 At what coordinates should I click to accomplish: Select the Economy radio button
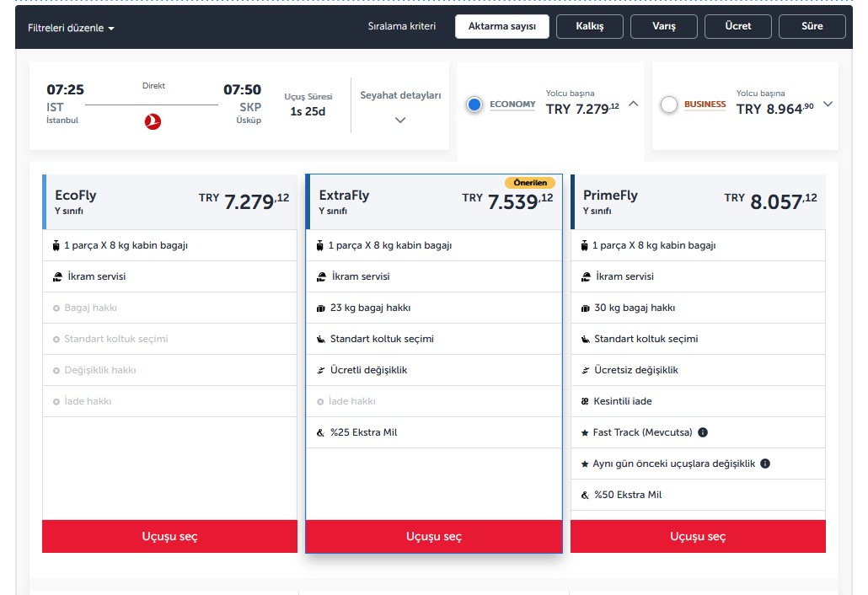[x=474, y=104]
